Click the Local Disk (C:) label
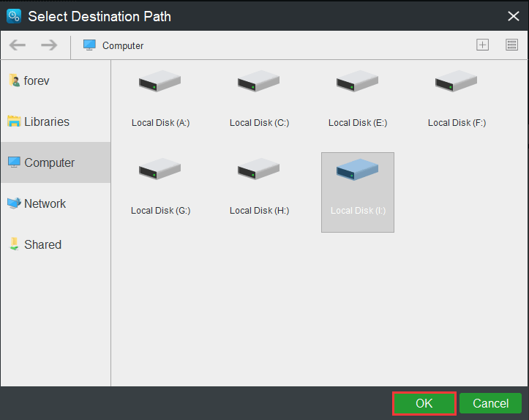The image size is (529, 420). (260, 123)
